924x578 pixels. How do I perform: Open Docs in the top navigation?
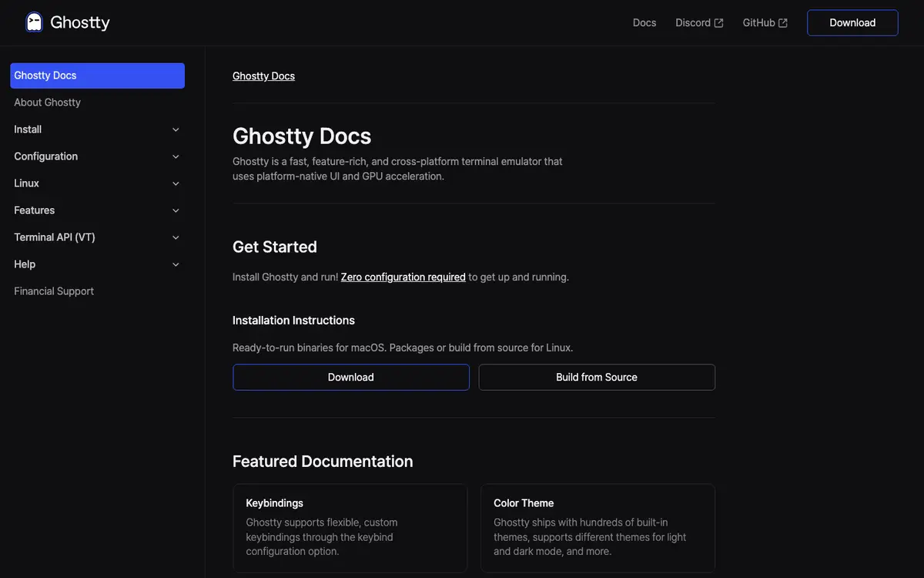click(x=644, y=22)
